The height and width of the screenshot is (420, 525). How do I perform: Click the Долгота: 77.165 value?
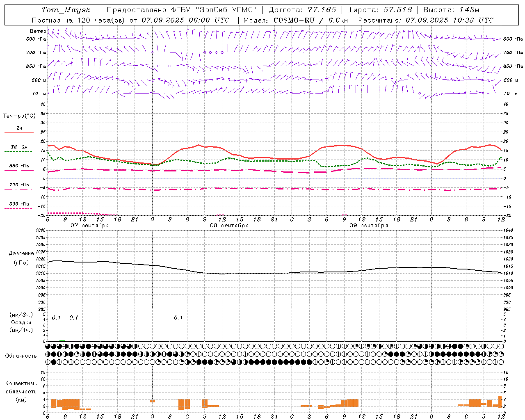coord(302,10)
